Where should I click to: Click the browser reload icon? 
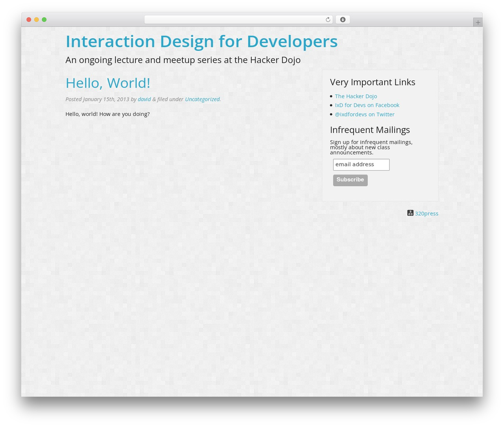click(328, 20)
